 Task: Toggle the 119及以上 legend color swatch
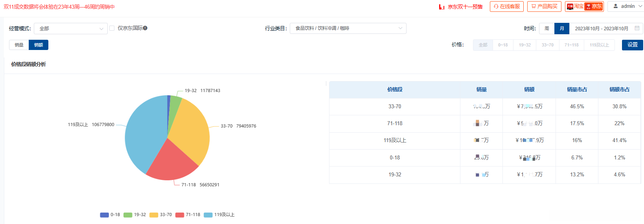[208, 215]
